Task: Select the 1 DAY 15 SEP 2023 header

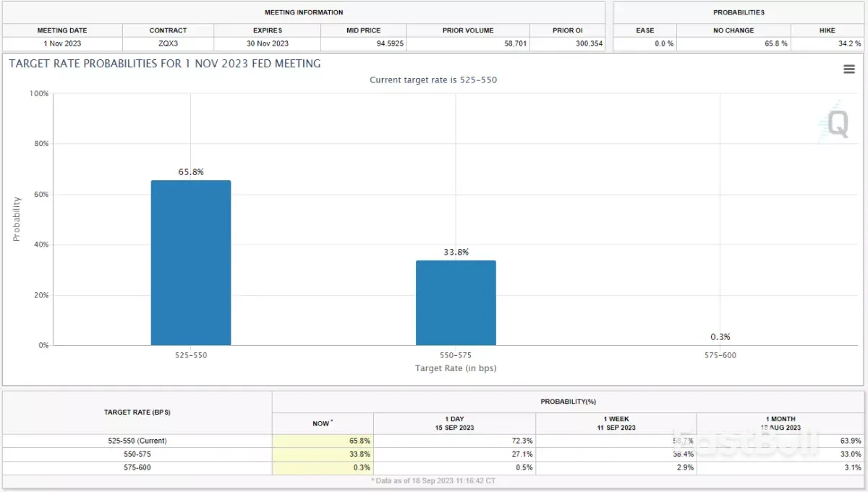Action: coord(454,423)
